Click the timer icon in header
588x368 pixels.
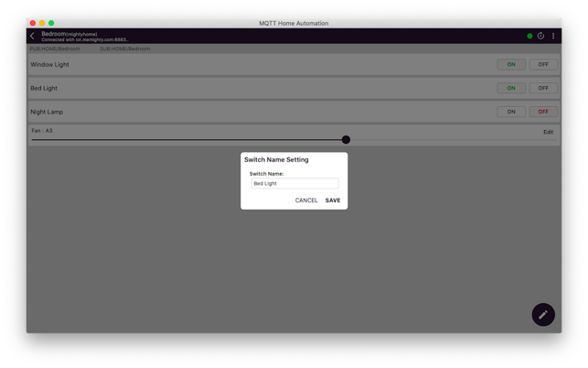point(540,37)
